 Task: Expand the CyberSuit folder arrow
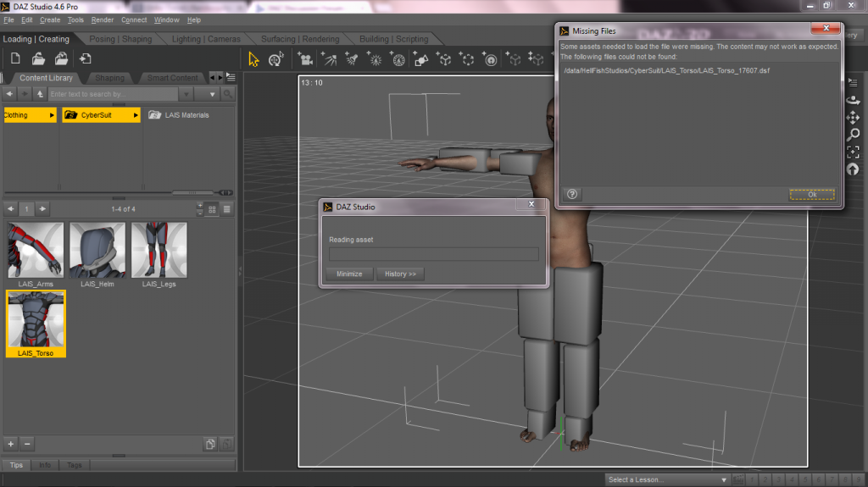(136, 115)
